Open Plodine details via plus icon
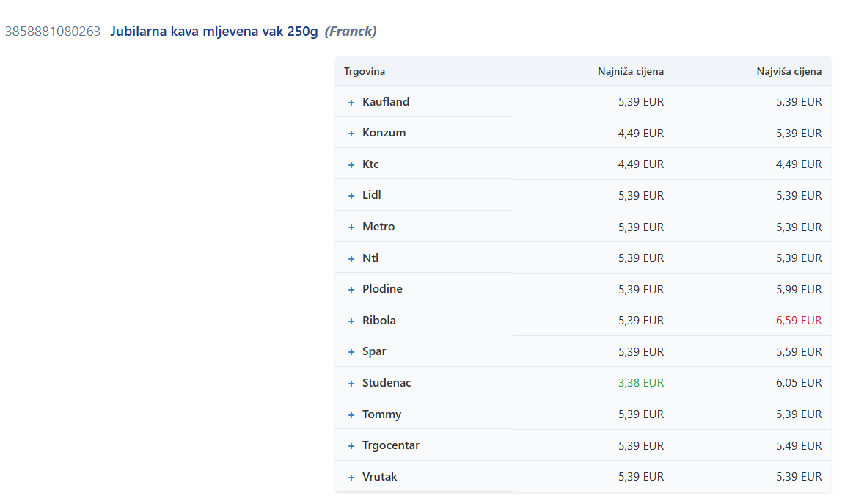 click(351, 290)
